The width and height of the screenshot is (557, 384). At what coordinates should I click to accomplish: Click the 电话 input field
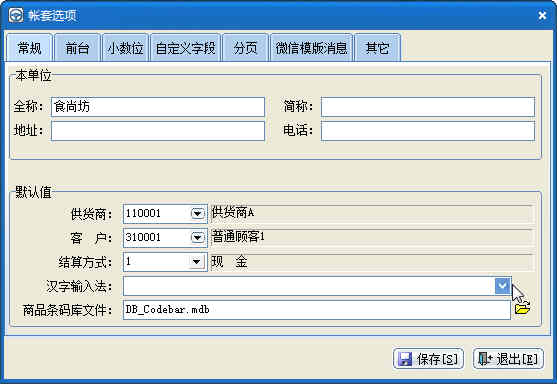pos(428,131)
